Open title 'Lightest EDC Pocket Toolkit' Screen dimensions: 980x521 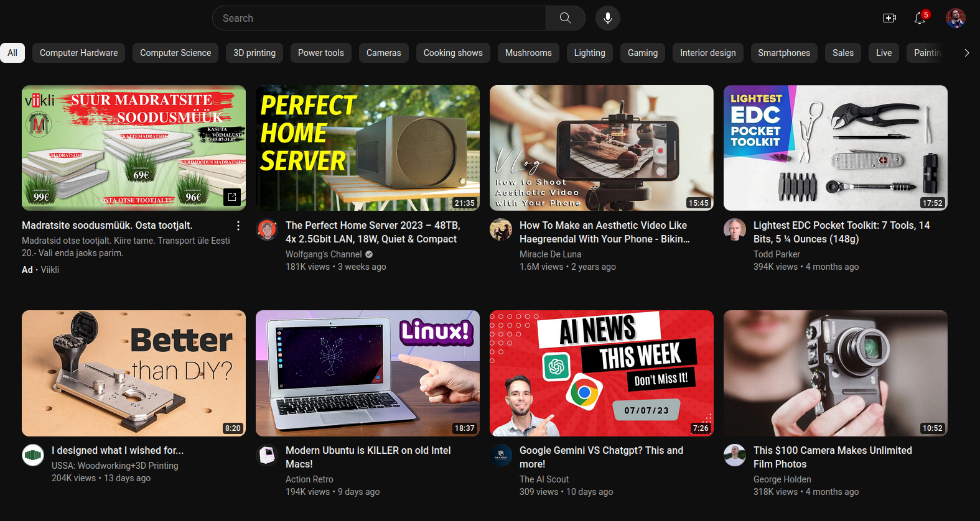(841, 232)
